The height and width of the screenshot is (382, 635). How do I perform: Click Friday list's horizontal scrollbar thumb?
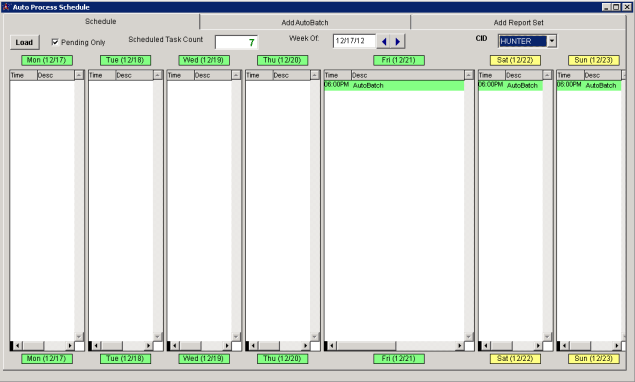click(x=366, y=346)
